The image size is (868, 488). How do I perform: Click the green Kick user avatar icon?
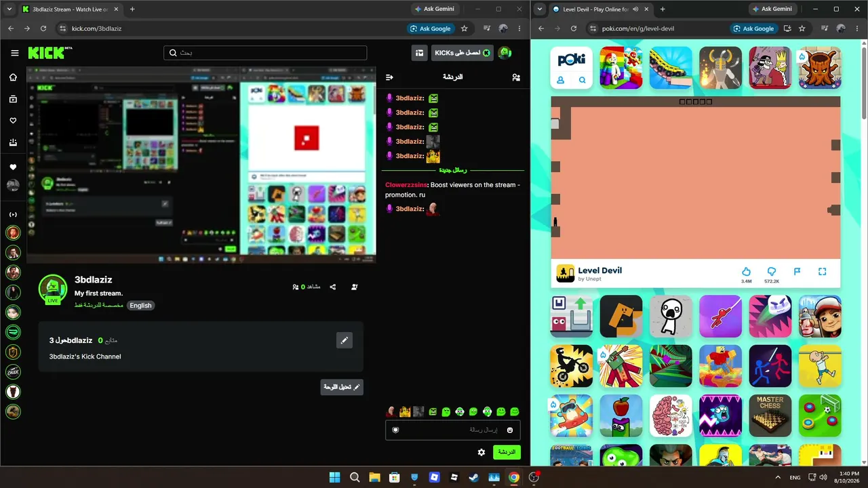click(505, 53)
